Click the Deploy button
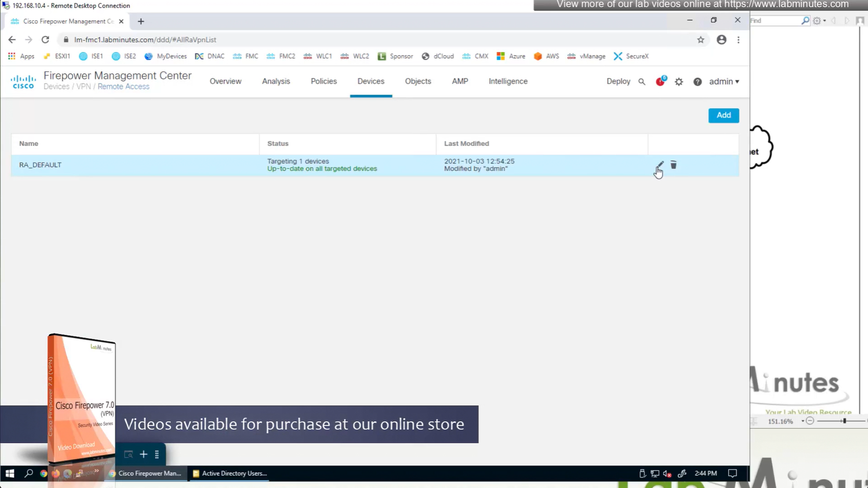This screenshot has width=868, height=488. 618,82
